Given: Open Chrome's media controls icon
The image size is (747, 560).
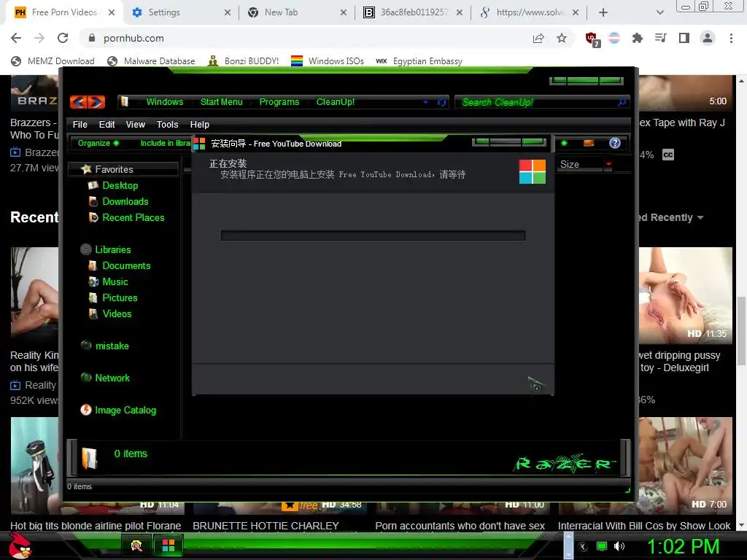Looking at the screenshot, I should pos(661,38).
